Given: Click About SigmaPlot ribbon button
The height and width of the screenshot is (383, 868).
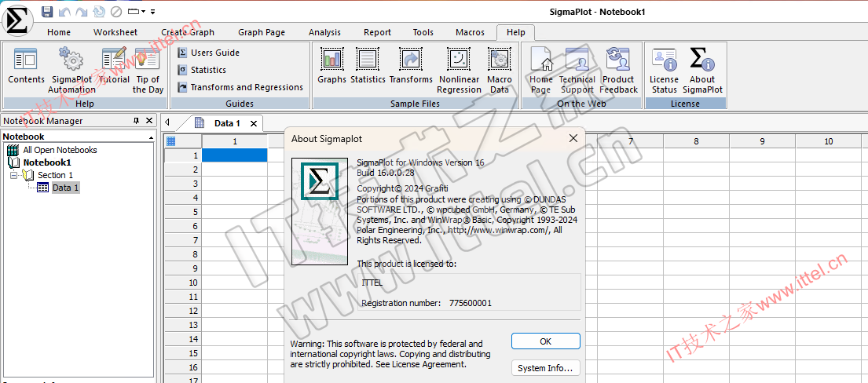Looking at the screenshot, I should (x=702, y=71).
